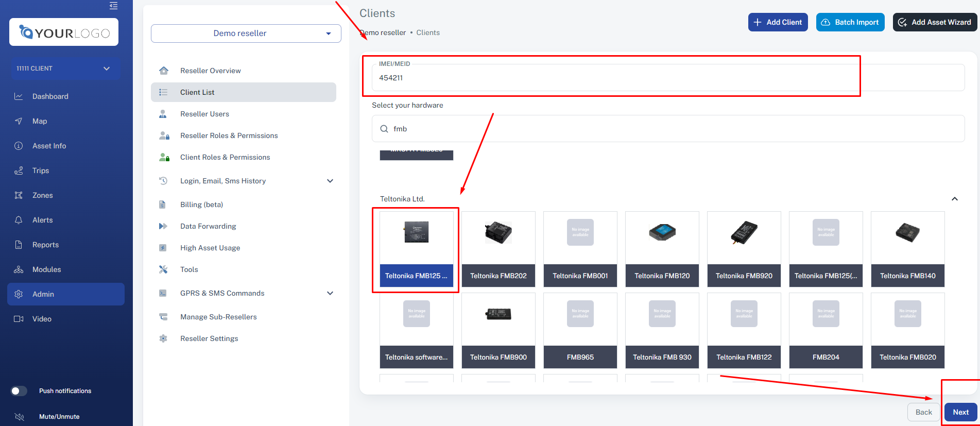Viewport: 980px width, 426px height.
Task: Click the Mute/Unmute speaker icon
Action: 20,417
